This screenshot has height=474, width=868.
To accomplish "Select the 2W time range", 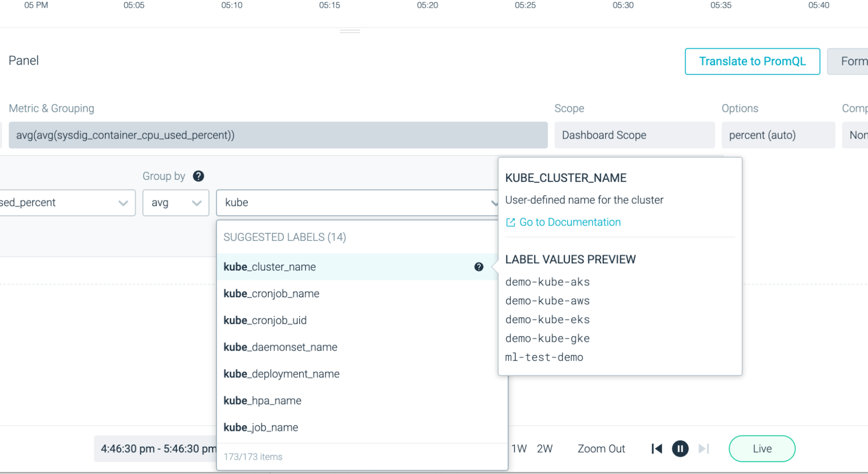I will [x=545, y=449].
